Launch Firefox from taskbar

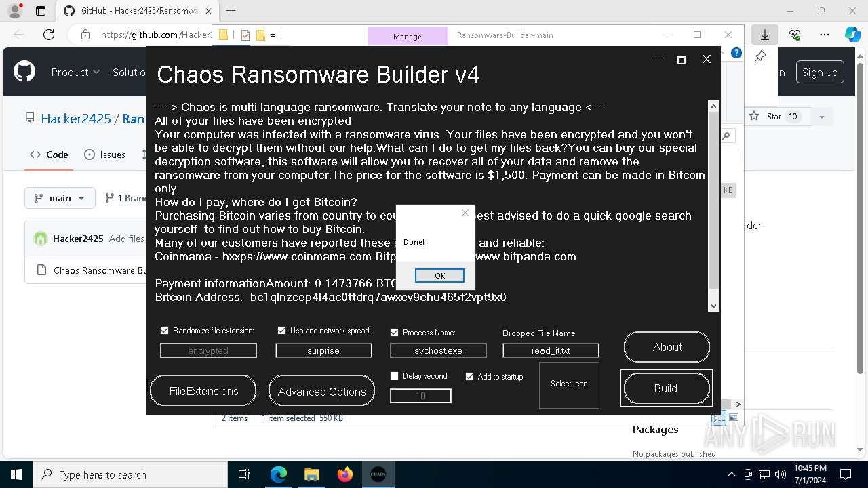(344, 474)
